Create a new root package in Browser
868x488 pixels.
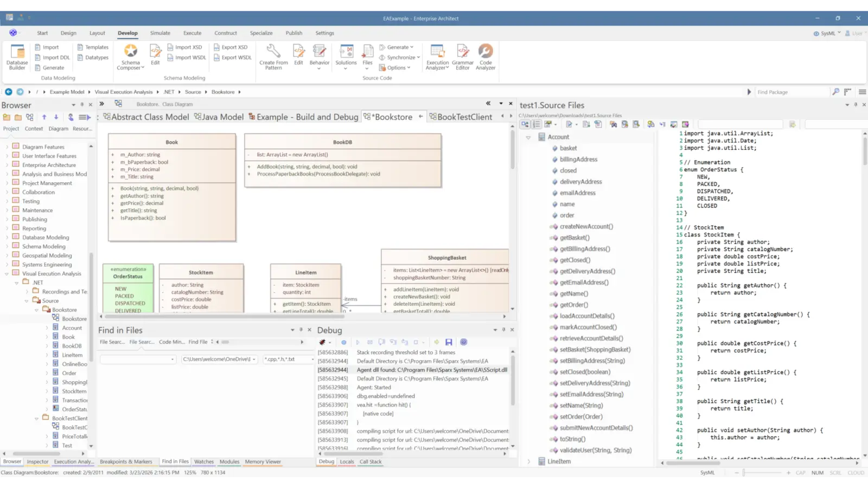point(7,117)
